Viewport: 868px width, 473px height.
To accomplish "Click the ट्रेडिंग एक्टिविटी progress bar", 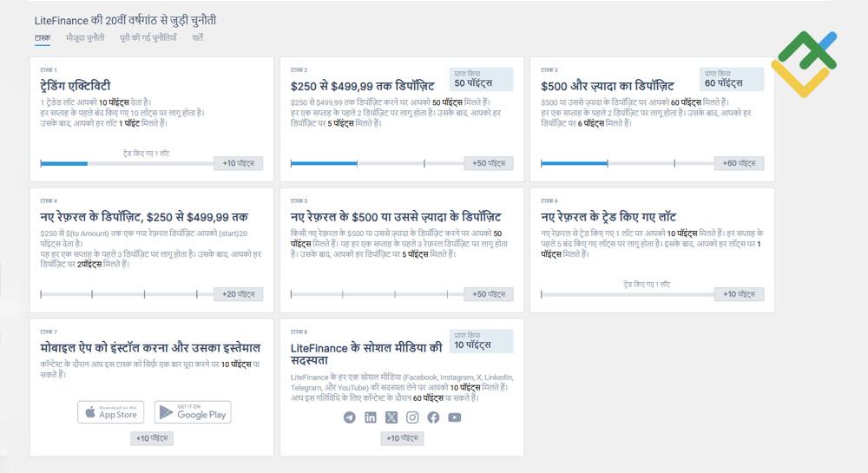I will (127, 164).
